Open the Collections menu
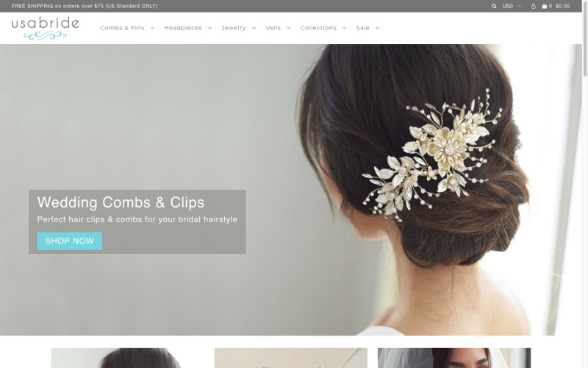 coord(318,28)
